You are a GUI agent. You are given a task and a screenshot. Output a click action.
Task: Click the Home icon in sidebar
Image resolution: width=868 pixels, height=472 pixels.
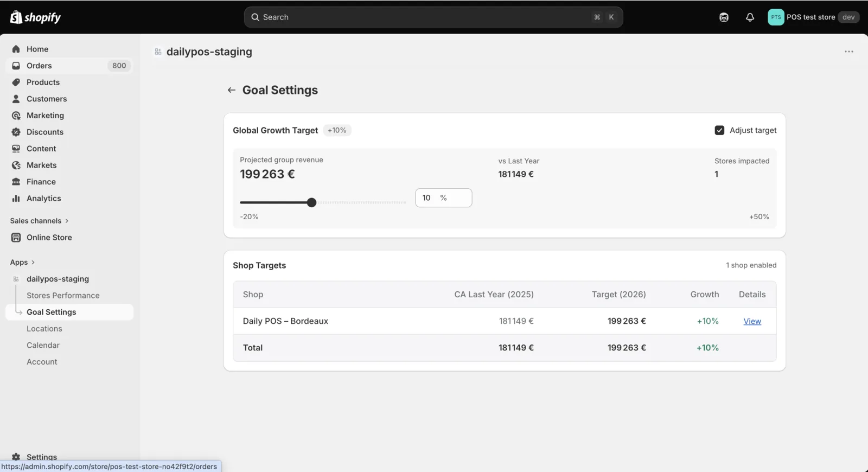16,49
